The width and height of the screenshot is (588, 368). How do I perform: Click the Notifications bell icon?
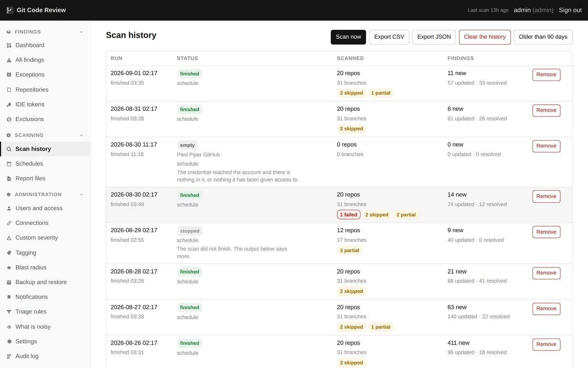click(x=9, y=297)
